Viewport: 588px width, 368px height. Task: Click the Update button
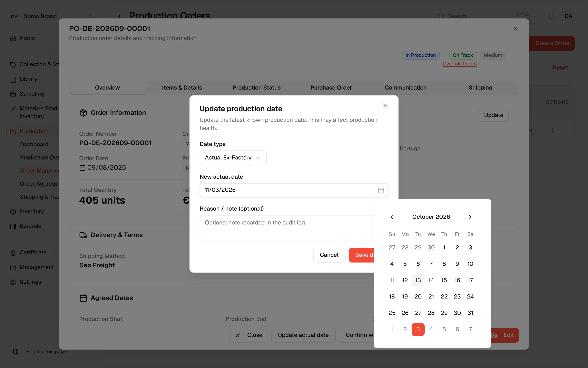[493, 115]
